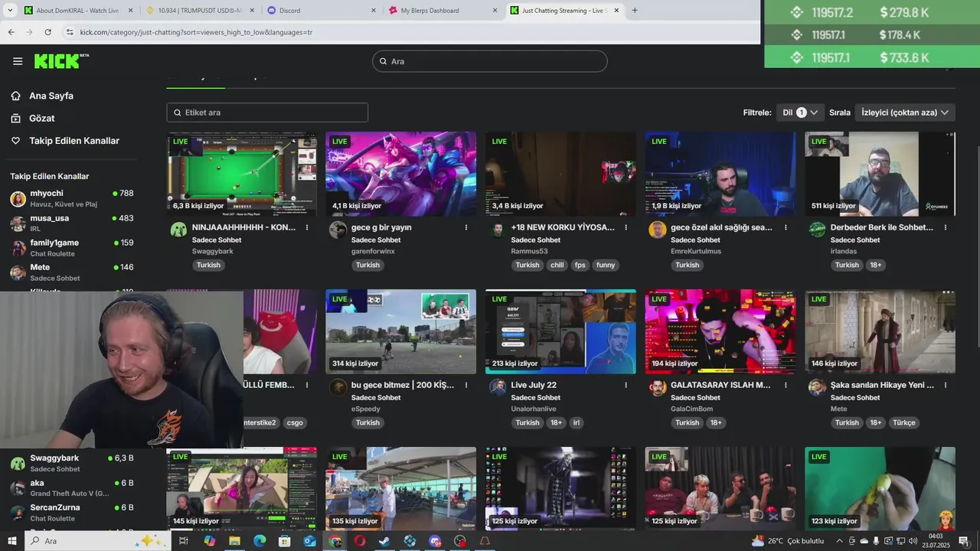
Task: Switch to My Blerps Dashboard tab
Action: click(x=443, y=10)
